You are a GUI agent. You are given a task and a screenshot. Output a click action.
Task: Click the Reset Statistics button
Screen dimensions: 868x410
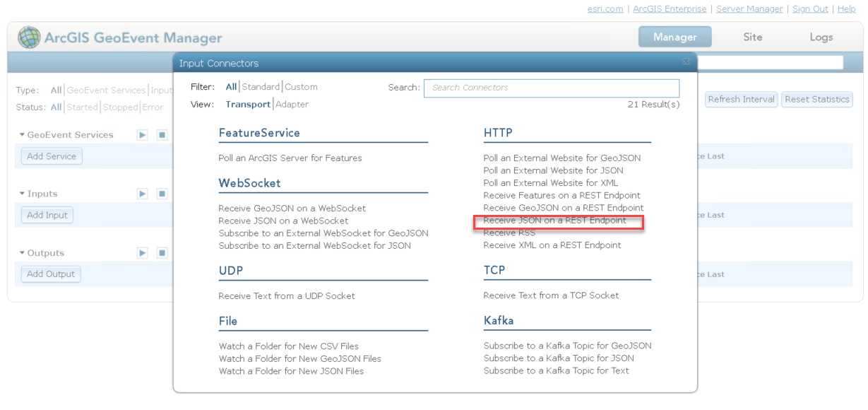coord(817,100)
